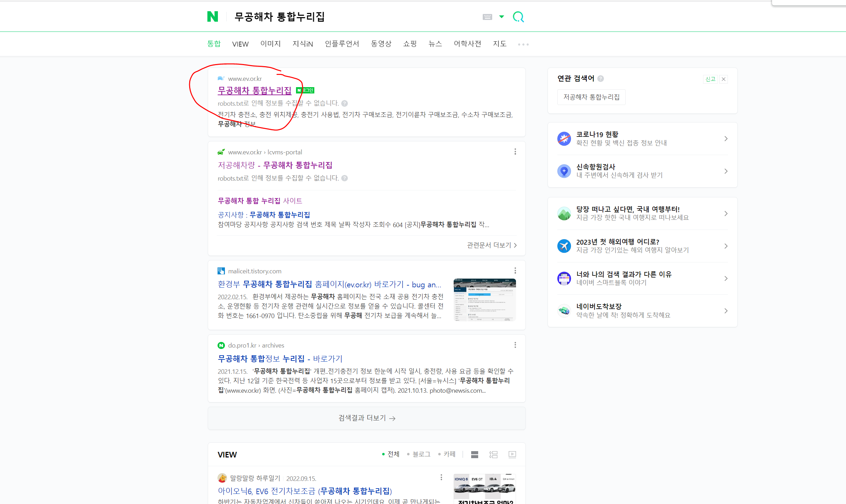Open the 당장 떠나고 싶다면 chevron arrow
846x504 pixels.
point(726,213)
